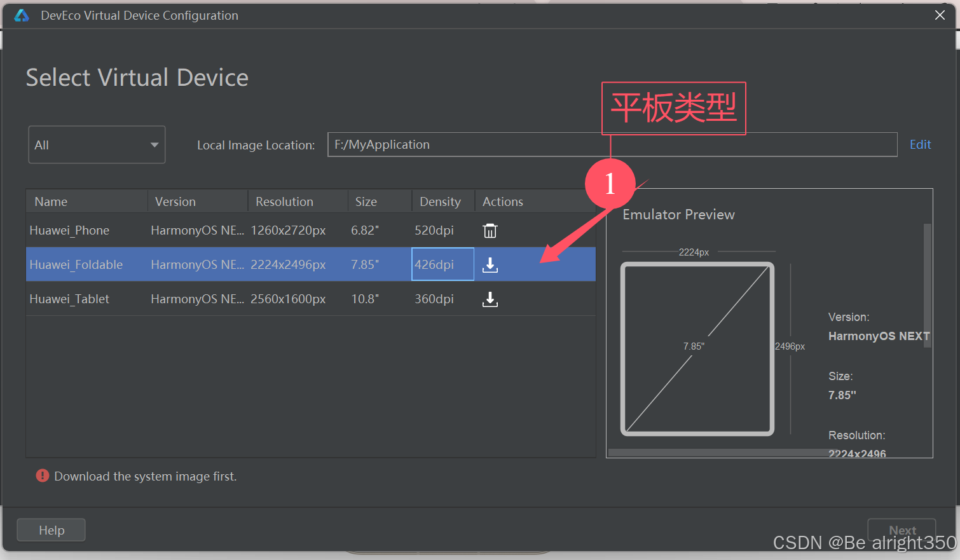960x560 pixels.
Task: Select the Huawei_Tablet device row
Action: (x=311, y=299)
